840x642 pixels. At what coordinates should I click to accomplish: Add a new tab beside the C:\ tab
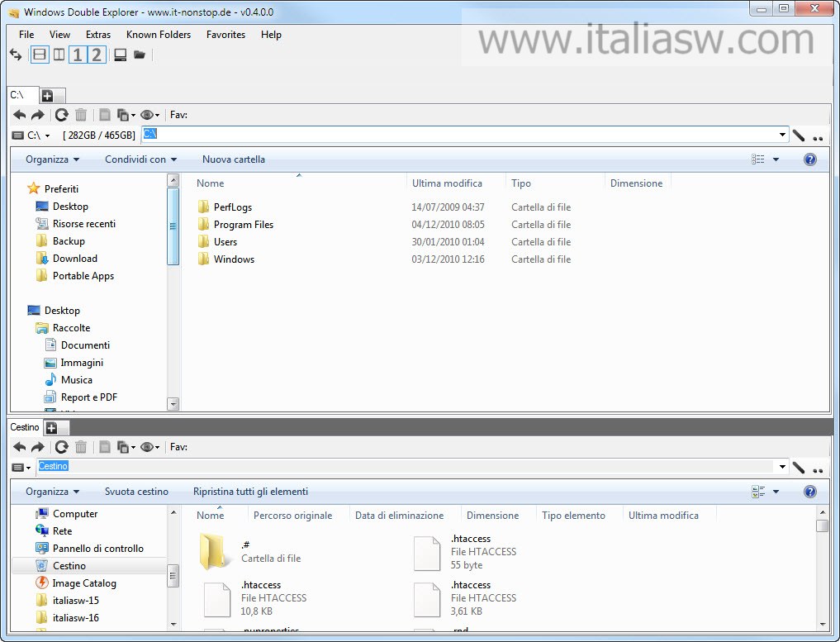click(48, 96)
